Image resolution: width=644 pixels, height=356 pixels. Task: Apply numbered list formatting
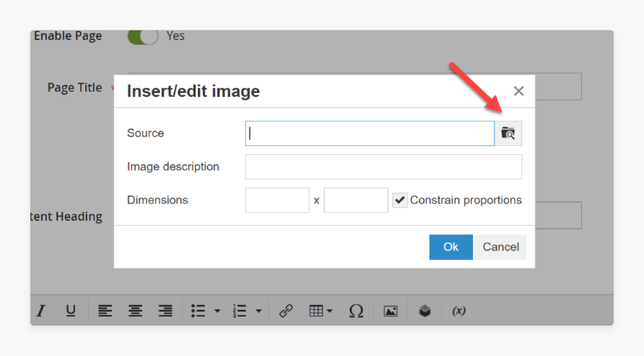click(239, 311)
